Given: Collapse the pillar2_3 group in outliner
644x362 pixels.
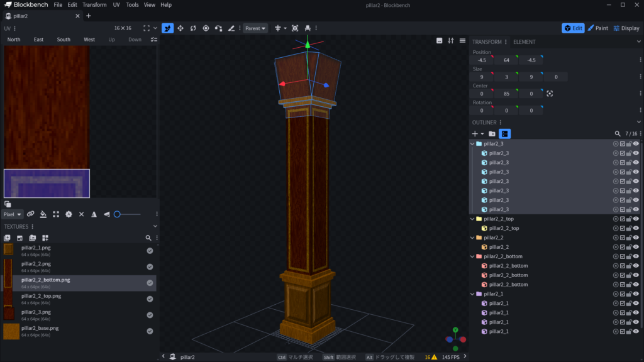Looking at the screenshot, I should tap(472, 144).
